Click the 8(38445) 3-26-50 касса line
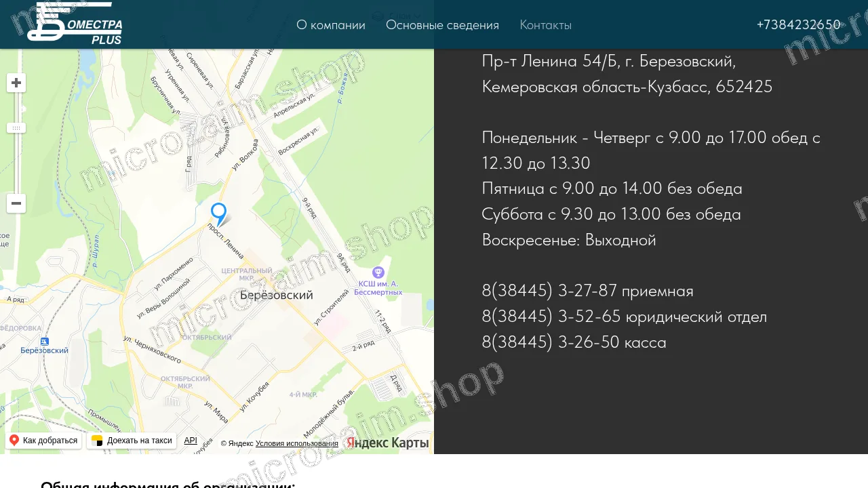The image size is (868, 488). [x=574, y=342]
